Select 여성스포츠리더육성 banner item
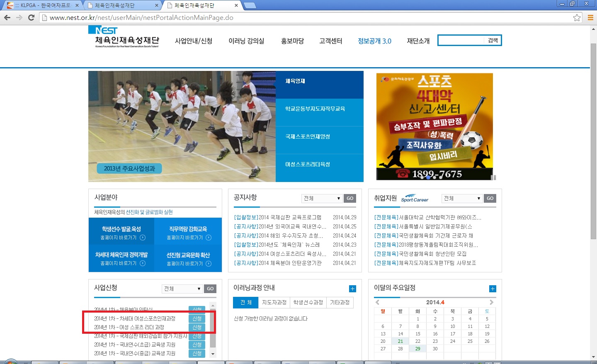The width and height of the screenshot is (597, 364). click(x=320, y=168)
